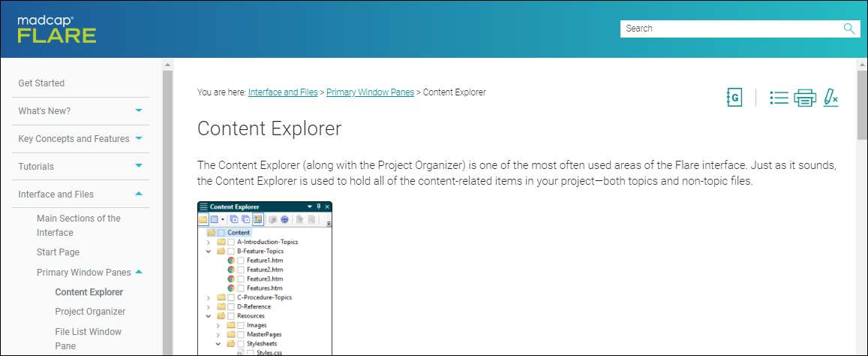Tick the Feature2.htm checkbox

pyautogui.click(x=241, y=270)
